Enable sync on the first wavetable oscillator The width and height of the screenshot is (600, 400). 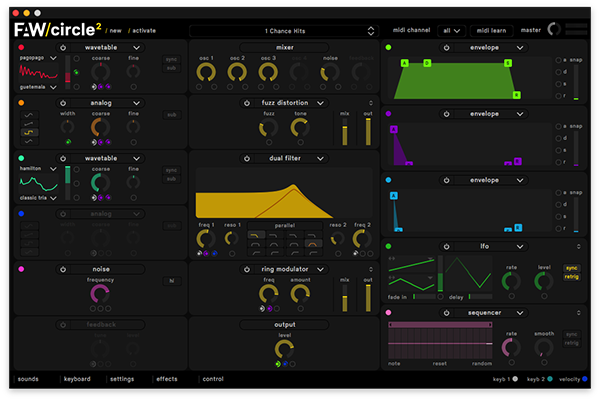click(172, 60)
